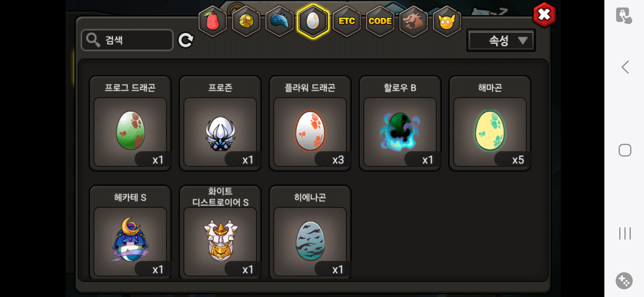The width and height of the screenshot is (644, 297).
Task: Select the 프로즌 egg item
Action: tap(220, 123)
